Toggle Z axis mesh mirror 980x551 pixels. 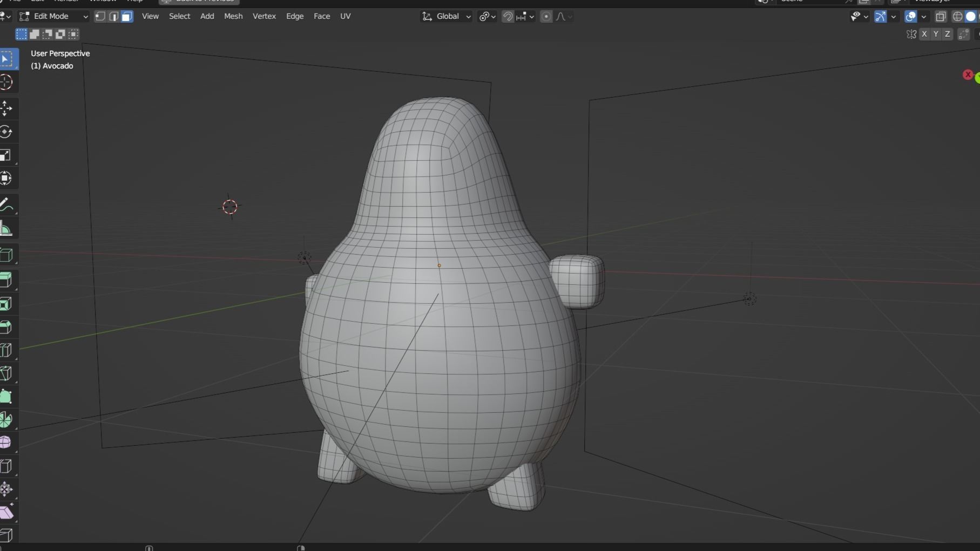(x=947, y=34)
